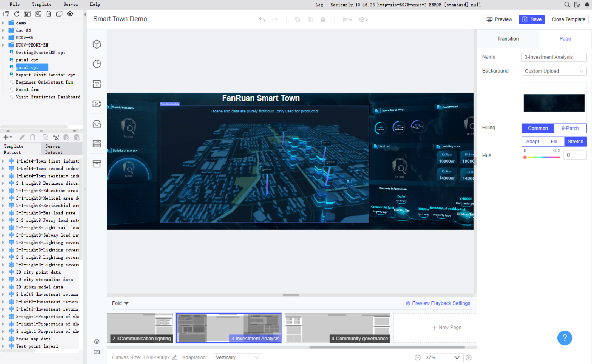
Task: Expand the 3D city point data dataset
Action: [x=3, y=272]
